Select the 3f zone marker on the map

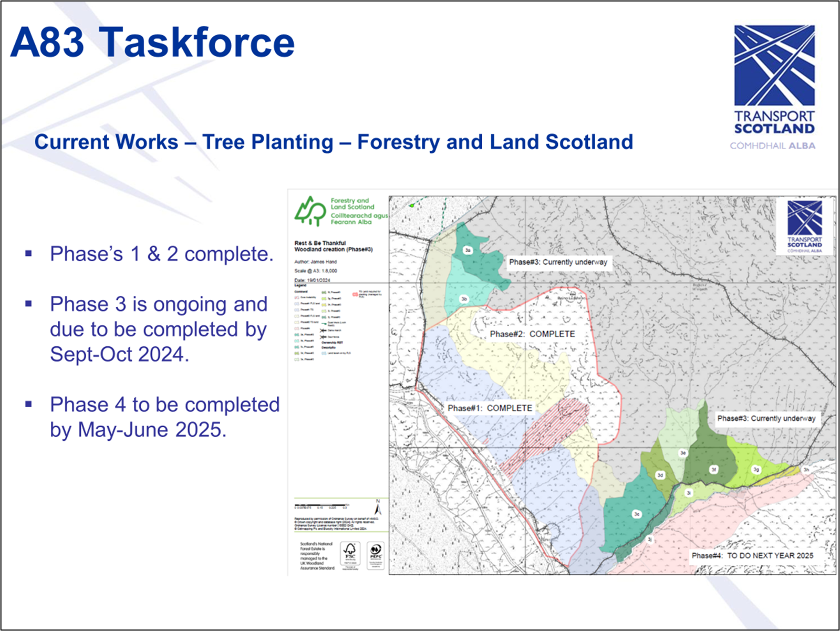pos(713,470)
